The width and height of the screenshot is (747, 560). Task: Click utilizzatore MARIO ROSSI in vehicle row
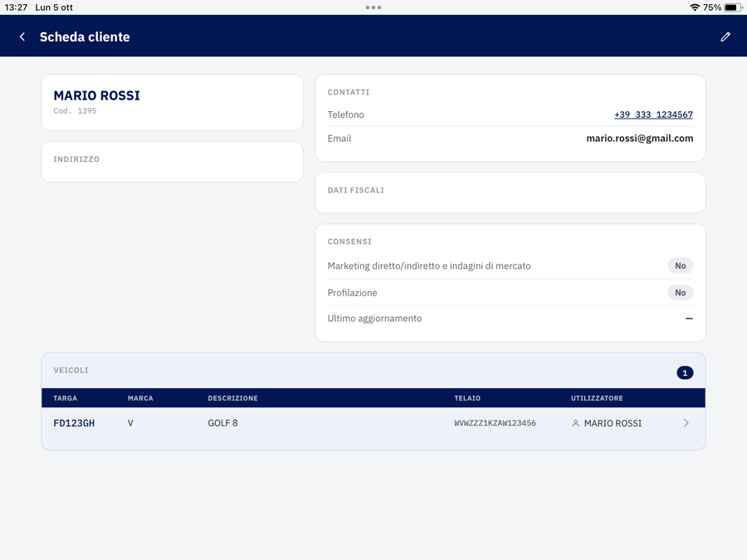pyautogui.click(x=613, y=423)
